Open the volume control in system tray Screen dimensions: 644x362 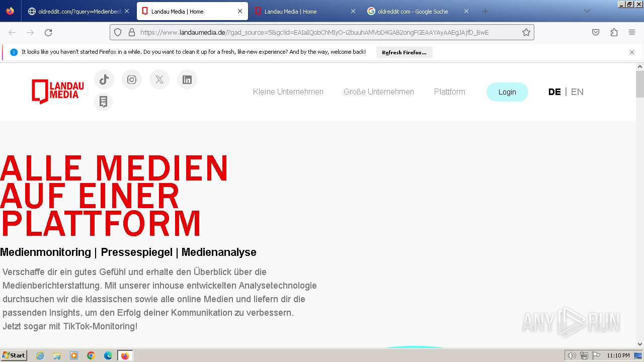572,355
